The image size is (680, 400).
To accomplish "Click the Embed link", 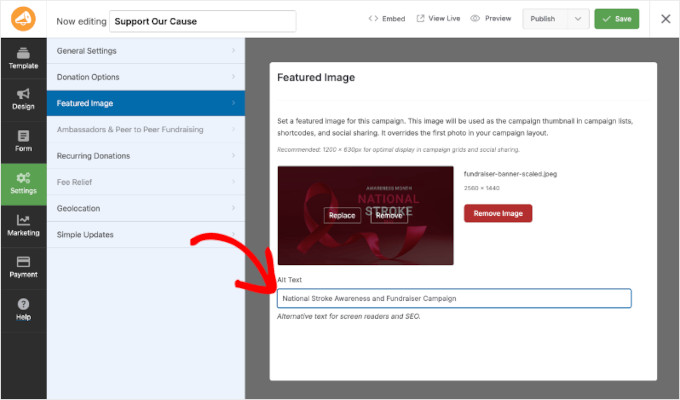I will pos(387,19).
